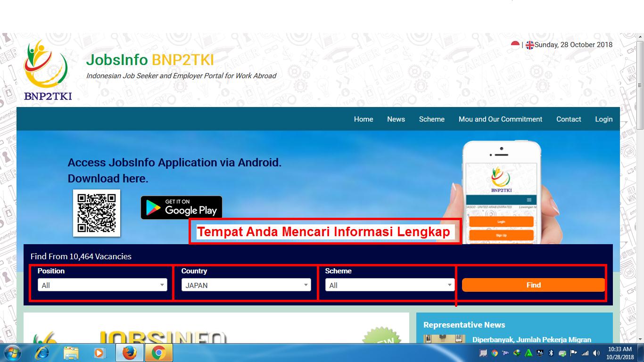Click the orange Find button

533,285
